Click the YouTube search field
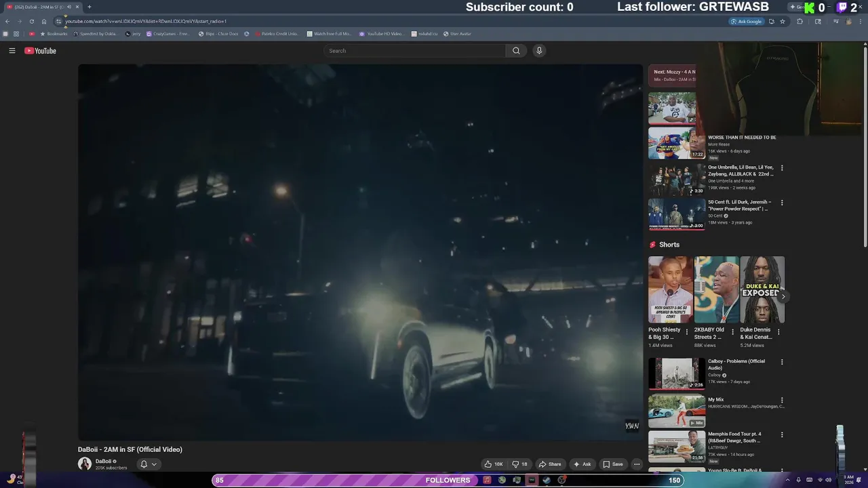Image resolution: width=868 pixels, height=488 pixels. coord(414,51)
